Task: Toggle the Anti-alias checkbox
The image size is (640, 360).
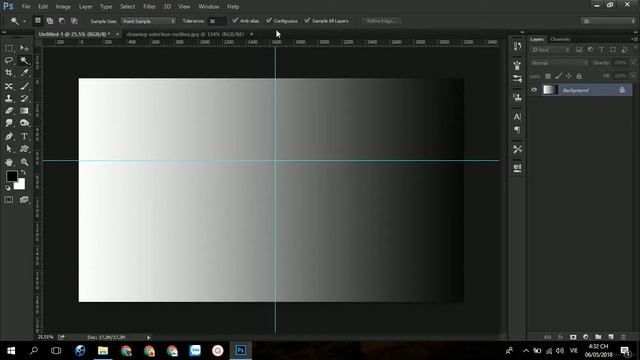Action: coord(235,20)
